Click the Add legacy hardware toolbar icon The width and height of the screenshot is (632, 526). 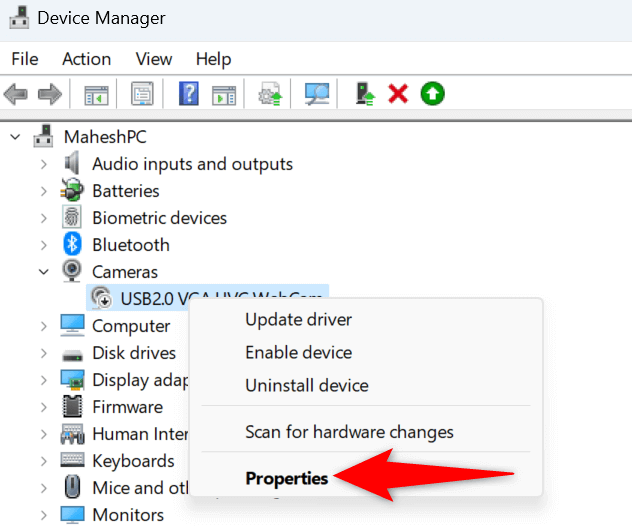365,94
